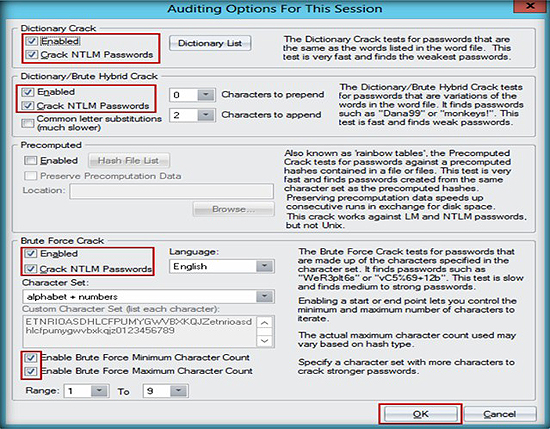Toggle Enable Brute Force Maximum Character Count
This screenshot has height=429, width=550.
pos(31,371)
